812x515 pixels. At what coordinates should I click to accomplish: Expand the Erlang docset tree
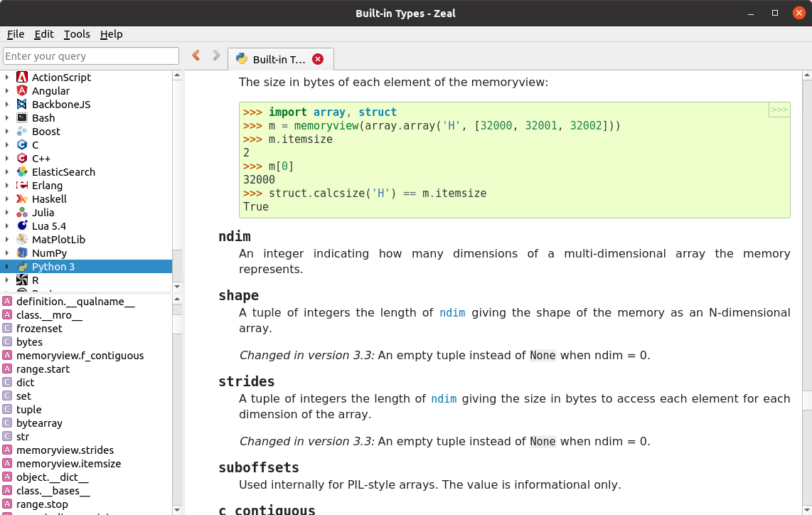pos(6,185)
